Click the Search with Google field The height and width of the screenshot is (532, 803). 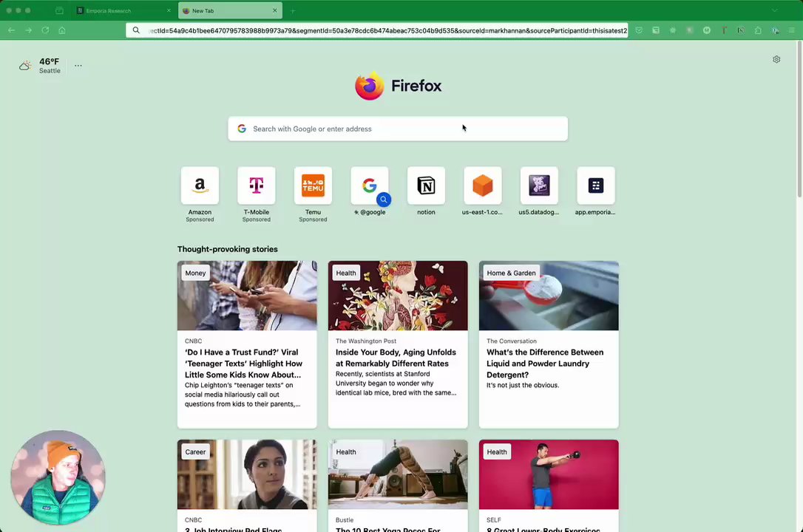(398, 129)
